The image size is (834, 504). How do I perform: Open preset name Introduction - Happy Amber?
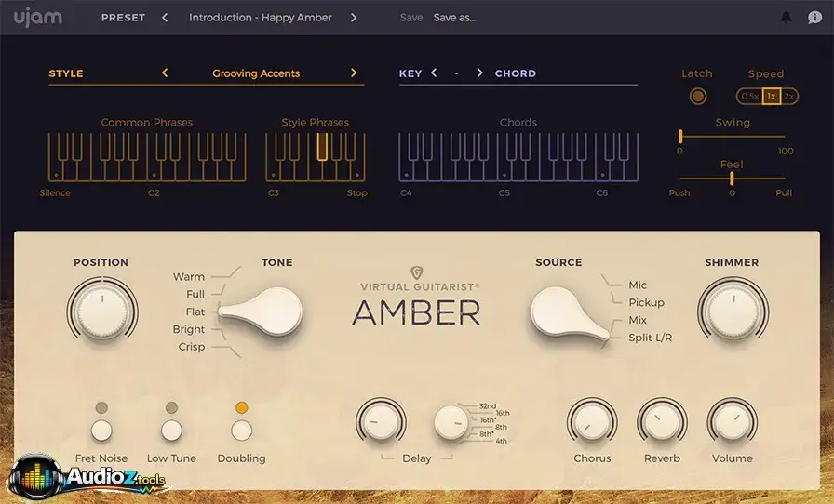coord(260,18)
